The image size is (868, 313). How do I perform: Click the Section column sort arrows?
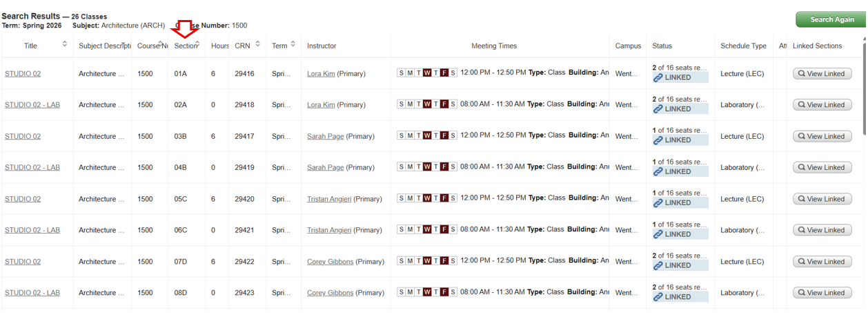point(198,44)
